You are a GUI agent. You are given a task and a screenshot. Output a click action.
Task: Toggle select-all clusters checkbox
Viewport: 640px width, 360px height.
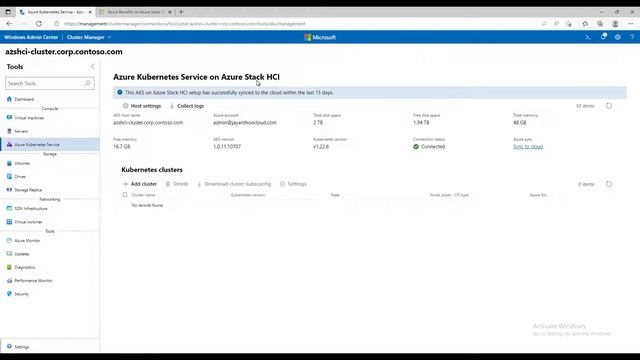(125, 195)
